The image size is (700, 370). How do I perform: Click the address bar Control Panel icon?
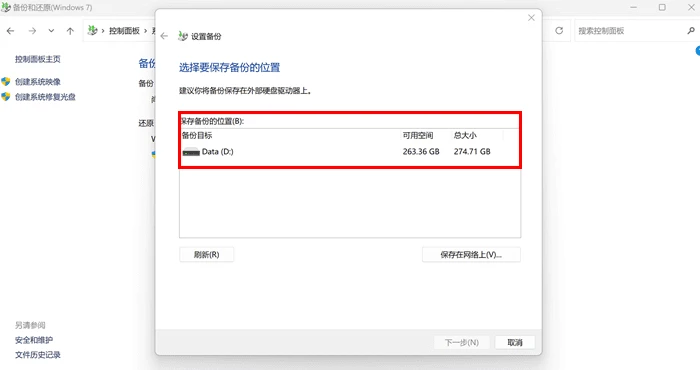(x=92, y=30)
